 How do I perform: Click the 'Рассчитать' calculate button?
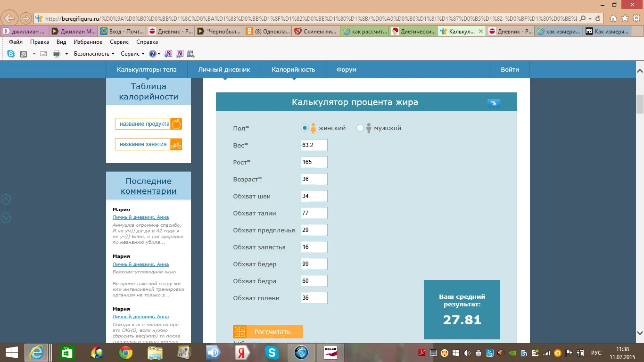coord(268,332)
